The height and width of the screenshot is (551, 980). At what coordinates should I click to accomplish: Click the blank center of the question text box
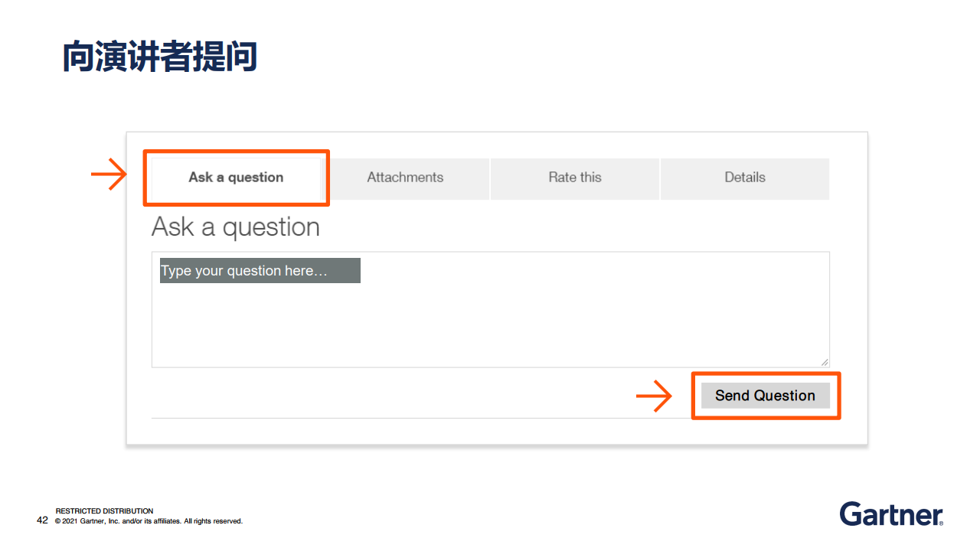[x=490, y=321]
